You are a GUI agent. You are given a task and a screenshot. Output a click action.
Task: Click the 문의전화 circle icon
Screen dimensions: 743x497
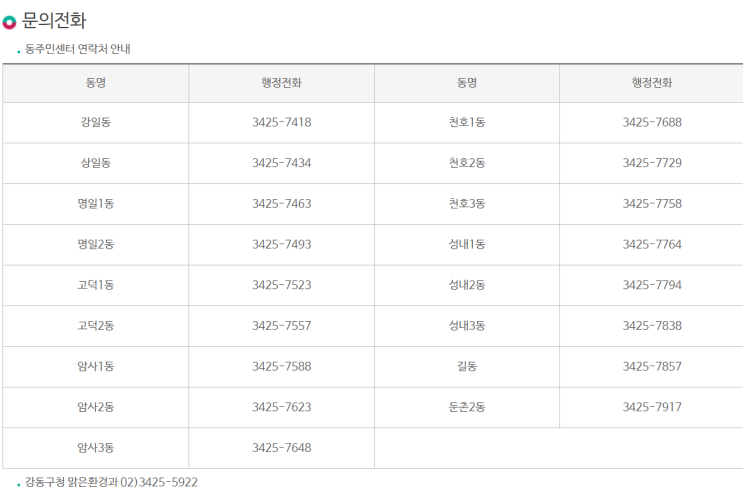click(x=9, y=22)
